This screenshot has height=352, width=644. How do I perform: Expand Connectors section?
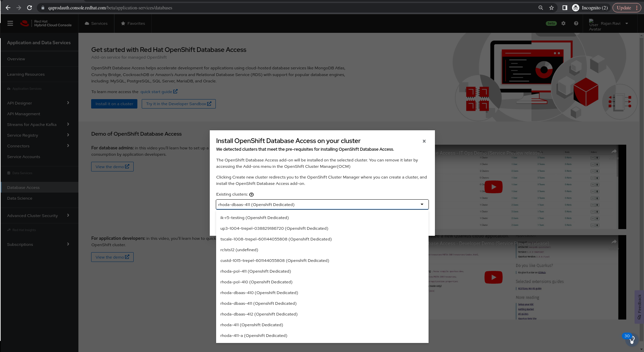click(40, 146)
